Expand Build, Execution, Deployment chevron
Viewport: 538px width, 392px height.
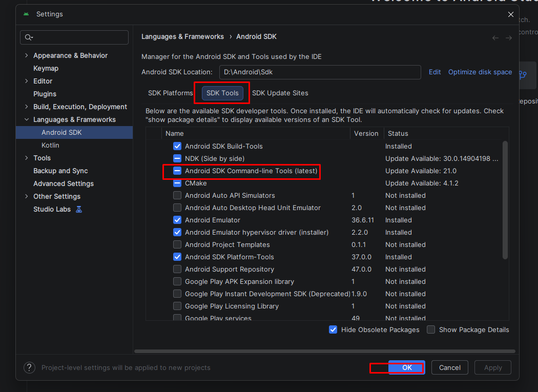tap(27, 107)
